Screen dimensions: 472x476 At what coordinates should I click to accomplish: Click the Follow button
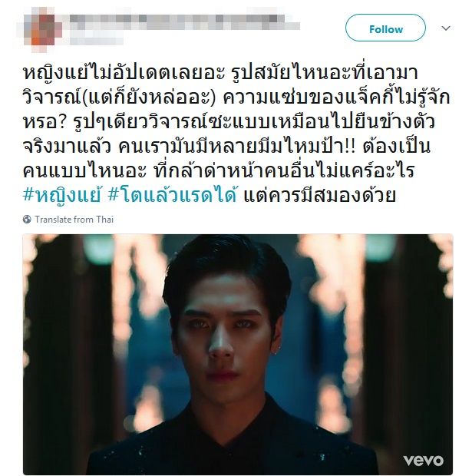[x=385, y=28]
